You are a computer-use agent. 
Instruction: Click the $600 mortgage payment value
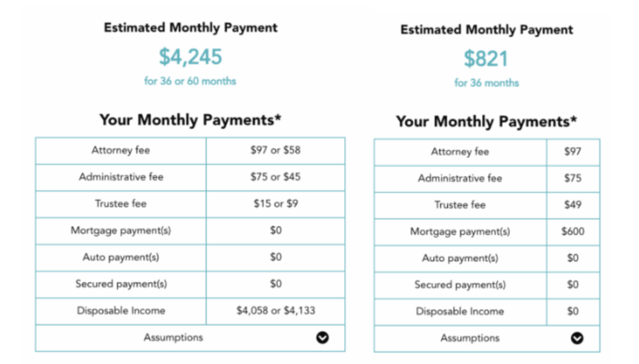pyautogui.click(x=573, y=231)
